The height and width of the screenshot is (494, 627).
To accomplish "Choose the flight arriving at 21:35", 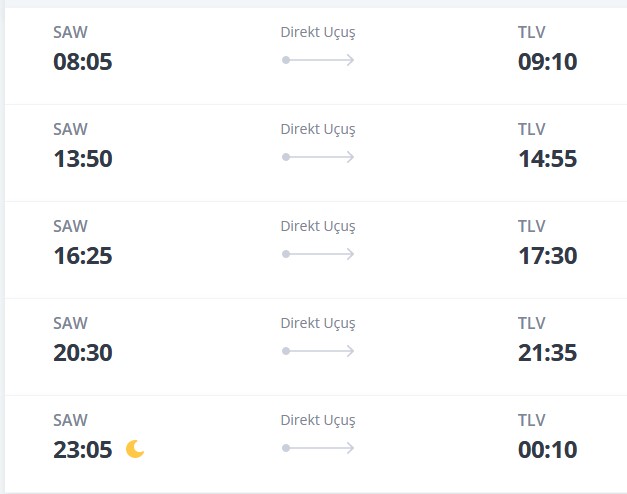I will point(547,353).
